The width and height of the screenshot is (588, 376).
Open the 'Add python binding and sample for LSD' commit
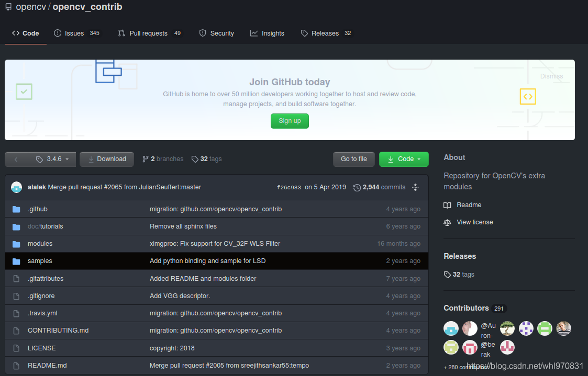pyautogui.click(x=208, y=260)
